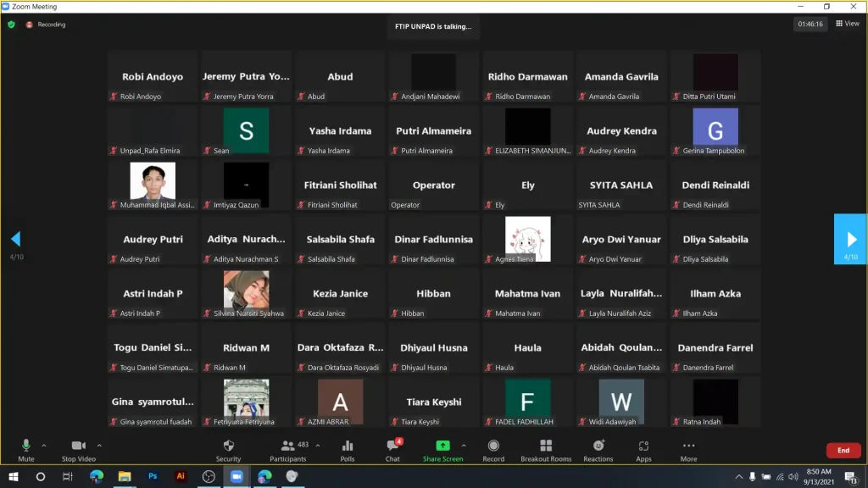Click Robi Andoyo's muted mic icon
The height and width of the screenshot is (488, 868).
[114, 97]
